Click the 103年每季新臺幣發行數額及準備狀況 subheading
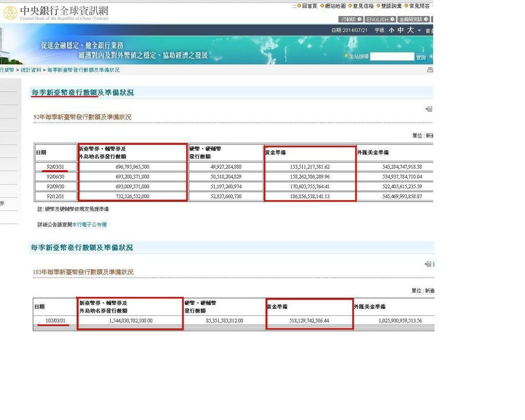525x420 pixels. 83,272
